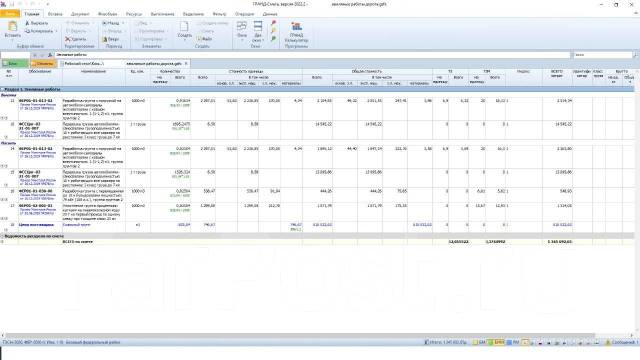640x360 pixels.
Task: Click the Удалить (delete) red cross button
Action: (76, 39)
